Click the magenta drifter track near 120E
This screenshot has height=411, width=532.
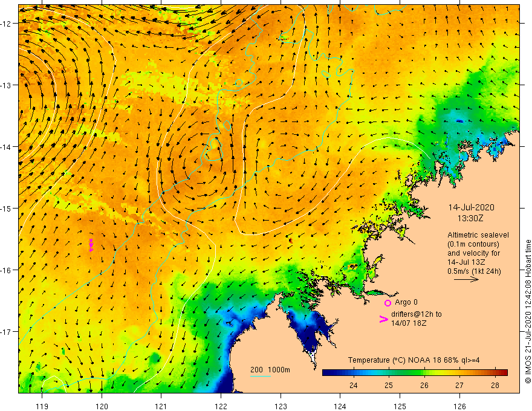(91, 245)
